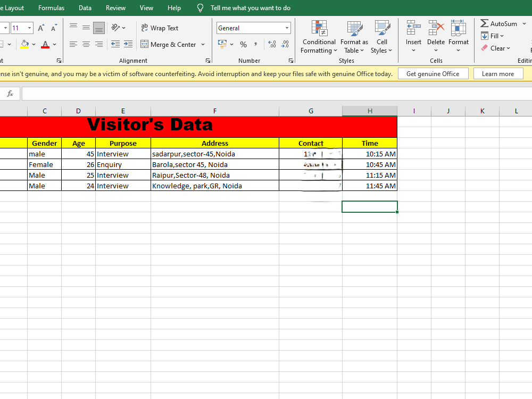Apply middle align to cell text
Viewport: 532px width, 399px height.
[86, 28]
